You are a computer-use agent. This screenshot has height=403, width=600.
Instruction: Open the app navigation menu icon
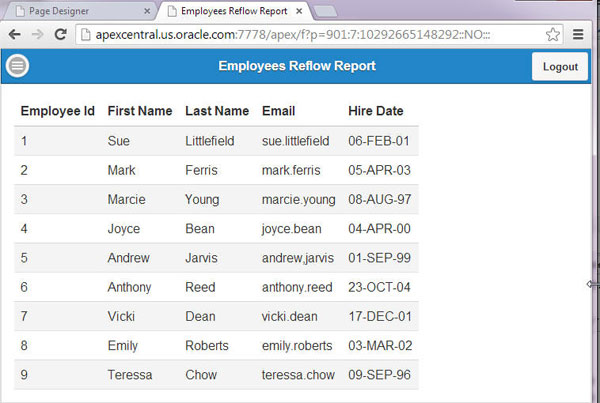pos(17,67)
